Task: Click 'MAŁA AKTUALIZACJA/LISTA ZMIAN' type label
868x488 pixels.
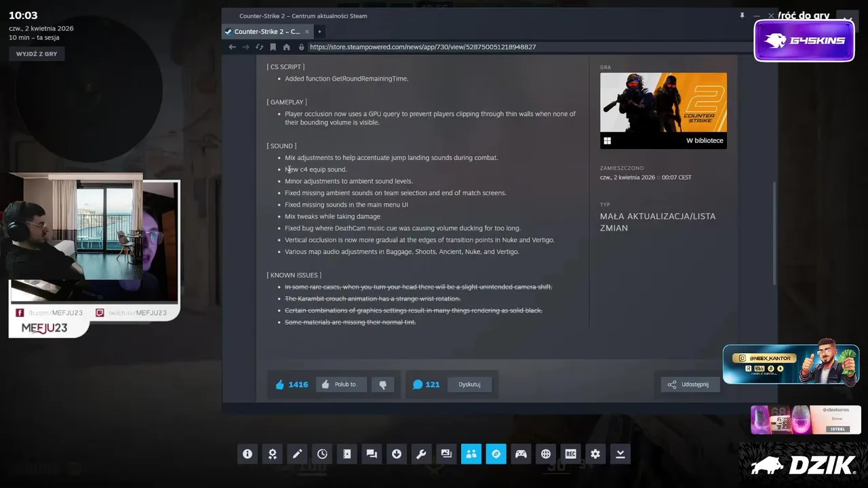Action: point(658,222)
